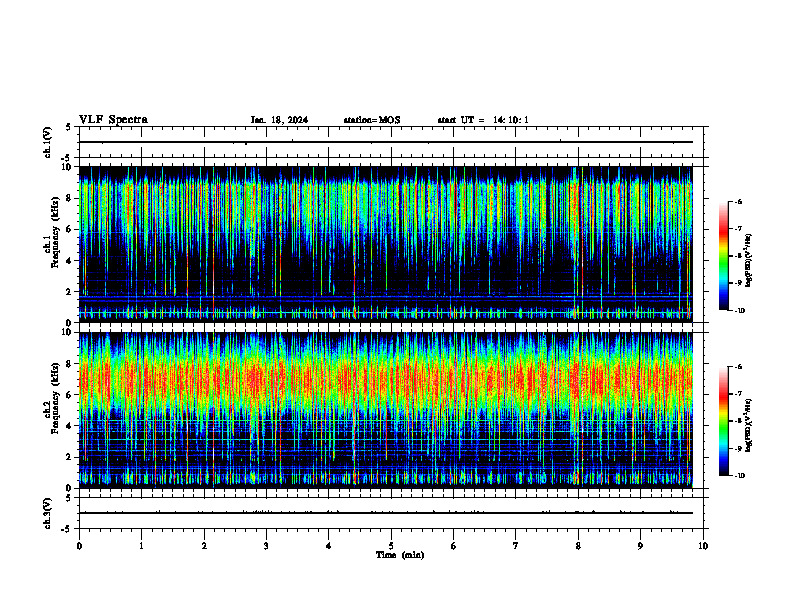Select the date text "Jan. 18, 2024"

279,120
